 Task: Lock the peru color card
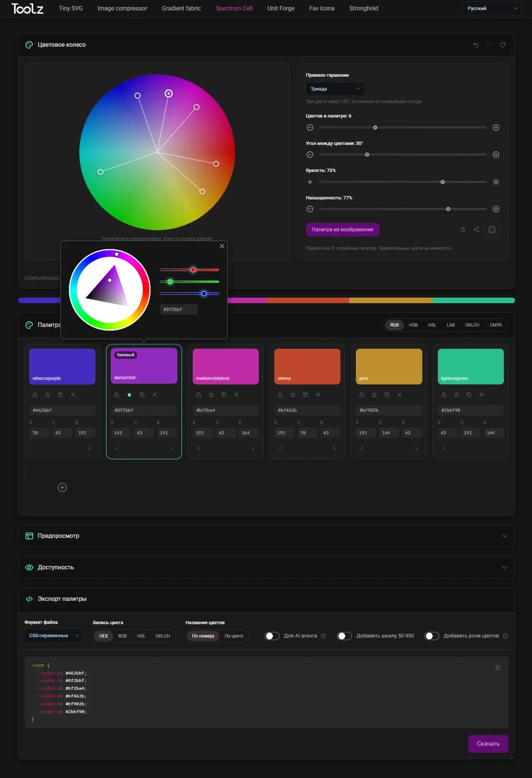coord(362,395)
